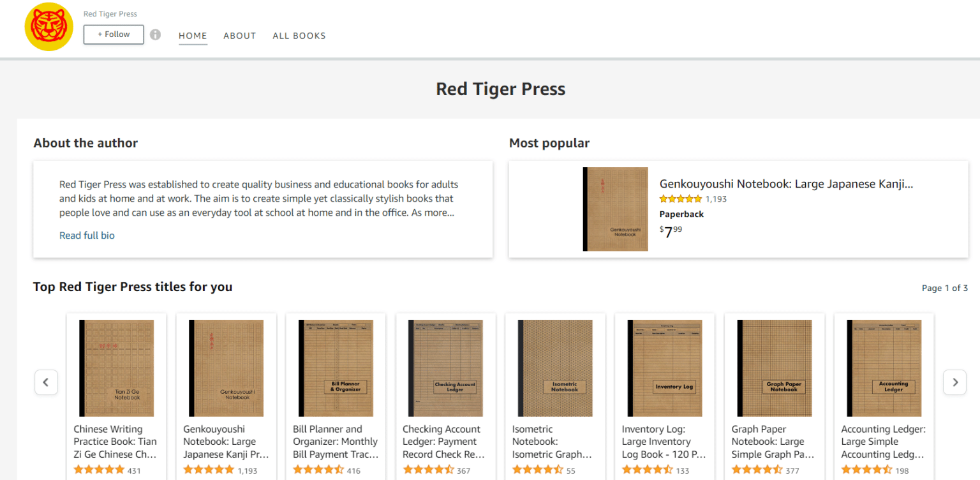Open the ALL BOOKS tab
This screenshot has width=980, height=480.
point(299,36)
